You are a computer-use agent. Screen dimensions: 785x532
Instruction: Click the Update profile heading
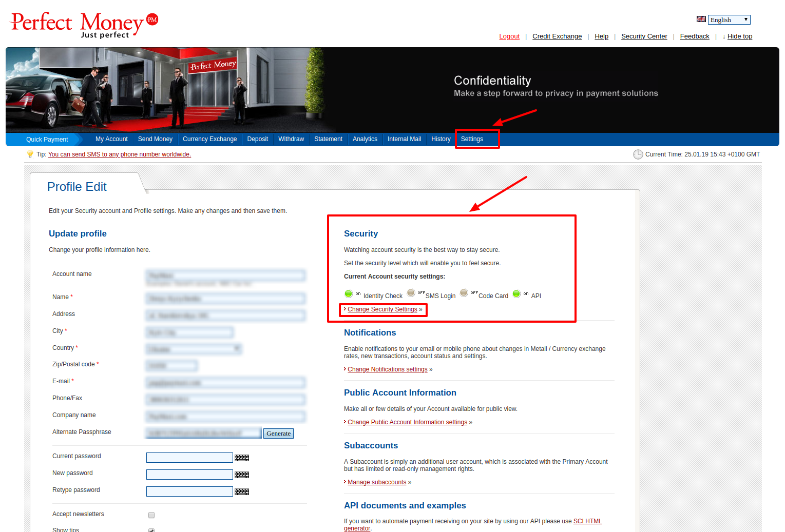78,234
